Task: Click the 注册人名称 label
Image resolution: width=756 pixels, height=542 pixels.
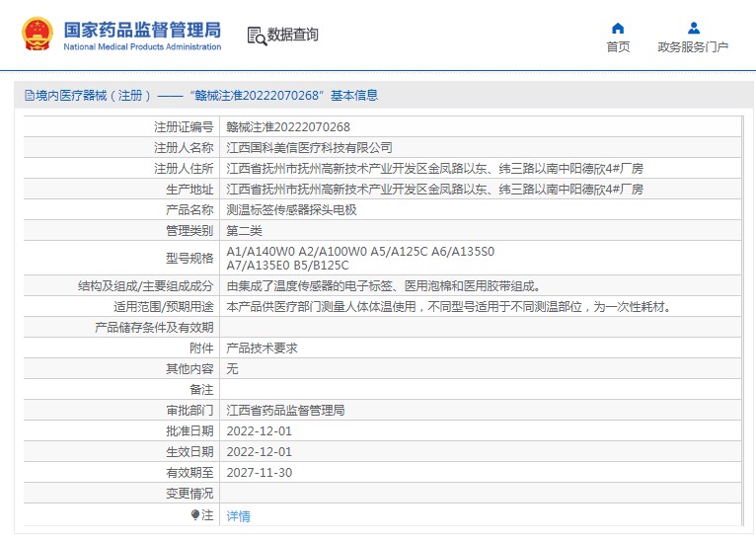Action: (x=184, y=147)
